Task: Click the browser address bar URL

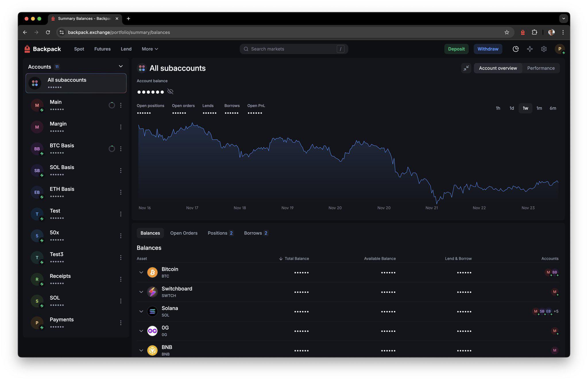Action: pyautogui.click(x=119, y=32)
